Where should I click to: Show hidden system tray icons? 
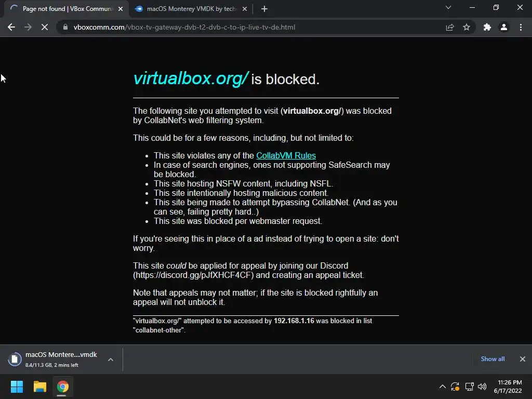coord(443,387)
